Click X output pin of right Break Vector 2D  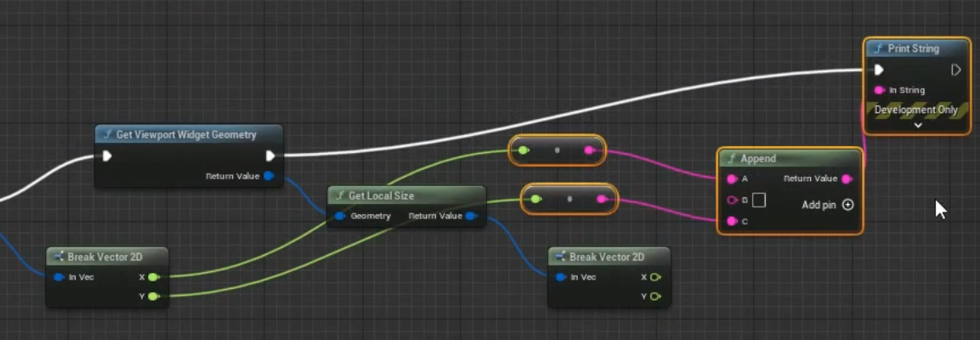(x=655, y=277)
